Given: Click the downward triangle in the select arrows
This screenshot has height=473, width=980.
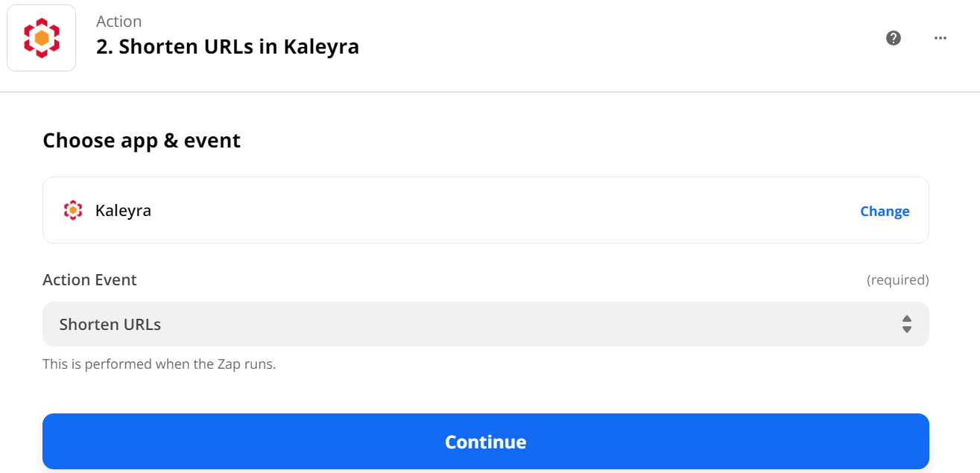Looking at the screenshot, I should point(907,329).
